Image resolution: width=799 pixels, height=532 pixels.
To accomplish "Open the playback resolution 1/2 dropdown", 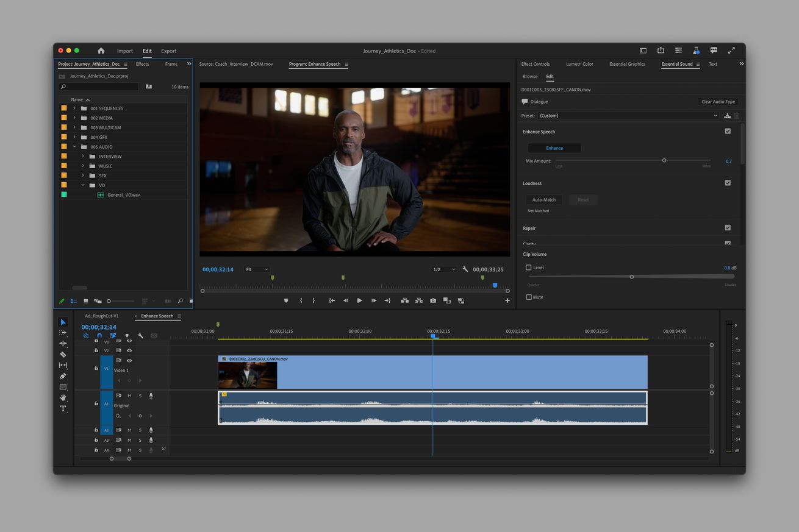I will coord(444,269).
